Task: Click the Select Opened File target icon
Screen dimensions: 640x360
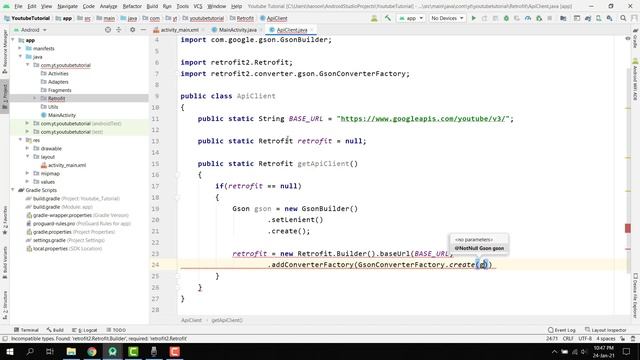Action: click(x=108, y=30)
